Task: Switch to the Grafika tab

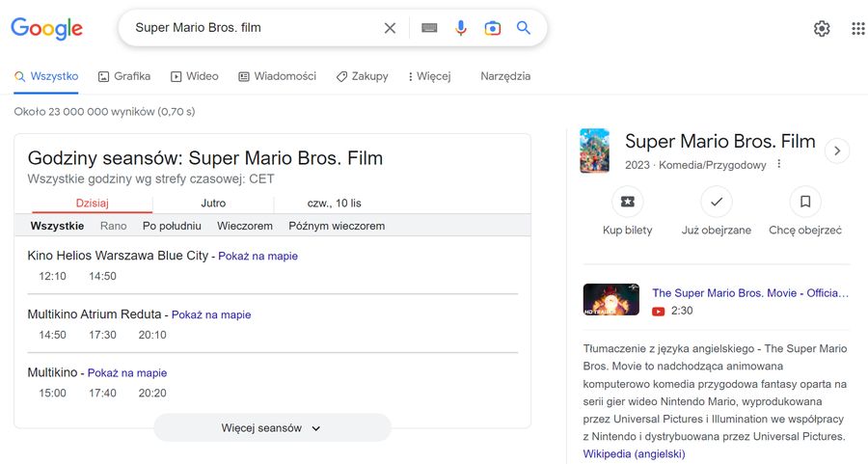Action: (124, 76)
